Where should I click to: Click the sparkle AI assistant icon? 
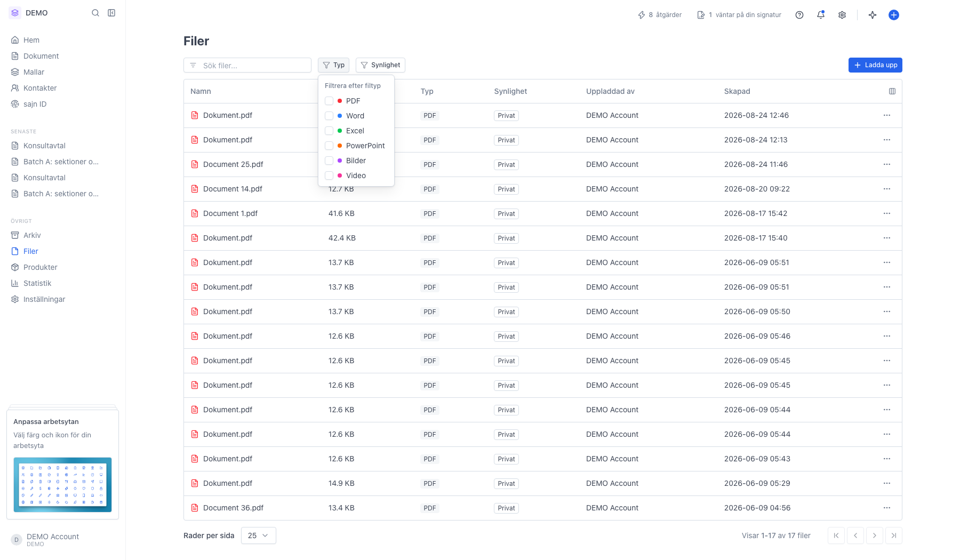coord(873,15)
